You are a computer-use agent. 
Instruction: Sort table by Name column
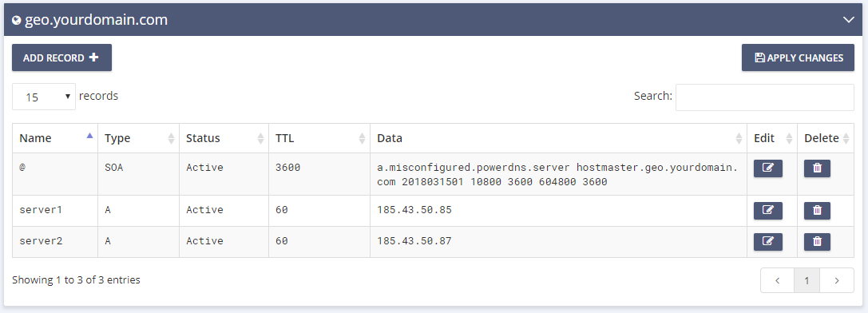tap(55, 138)
